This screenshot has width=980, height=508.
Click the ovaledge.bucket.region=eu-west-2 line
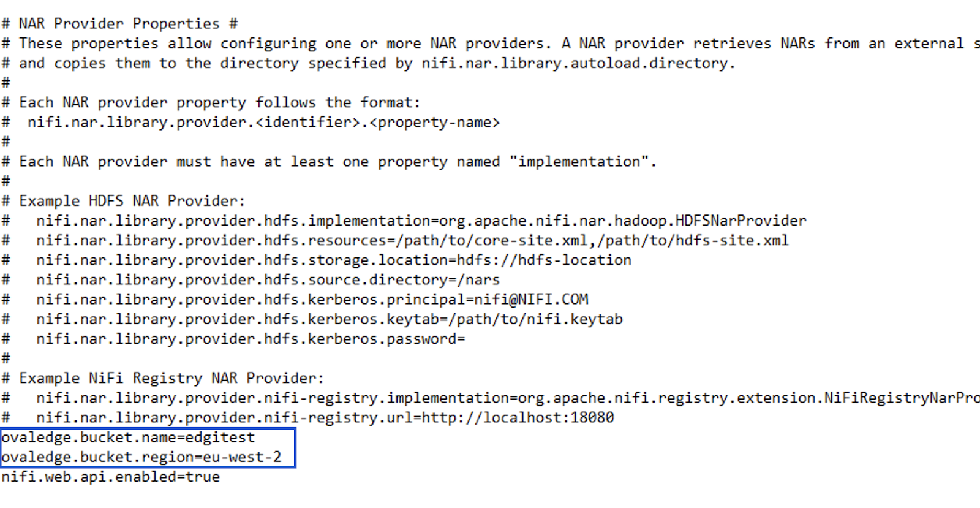(x=141, y=457)
